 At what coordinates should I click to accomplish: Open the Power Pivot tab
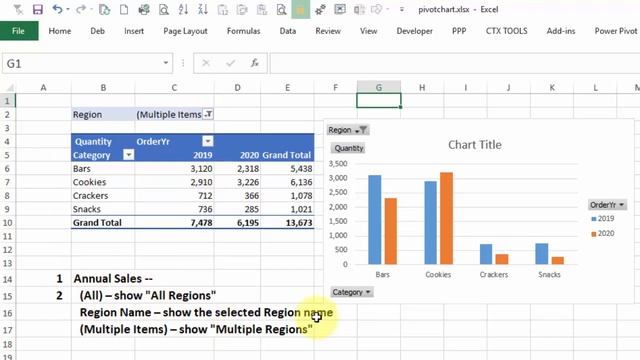pyautogui.click(x=616, y=31)
